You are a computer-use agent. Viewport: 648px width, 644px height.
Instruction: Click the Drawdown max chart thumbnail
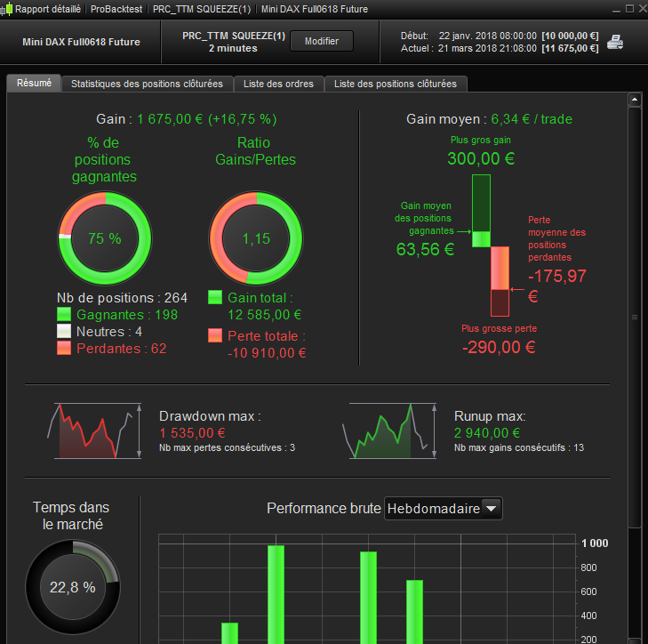94,431
